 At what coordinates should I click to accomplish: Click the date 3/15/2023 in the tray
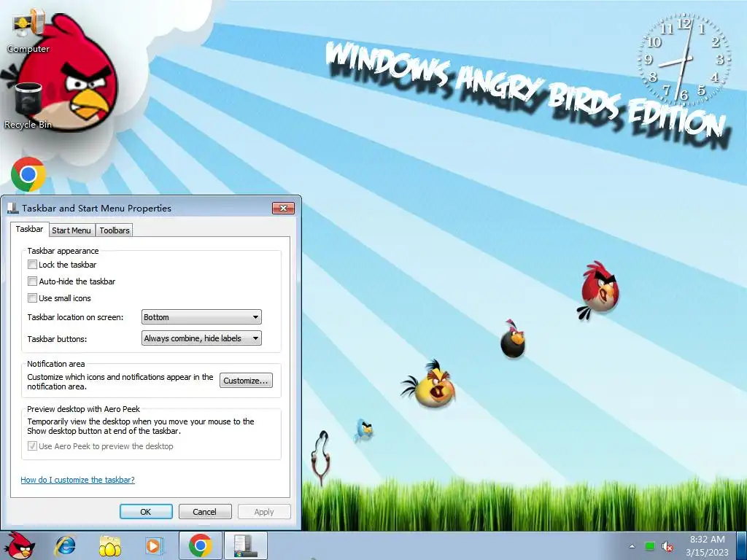(707, 553)
